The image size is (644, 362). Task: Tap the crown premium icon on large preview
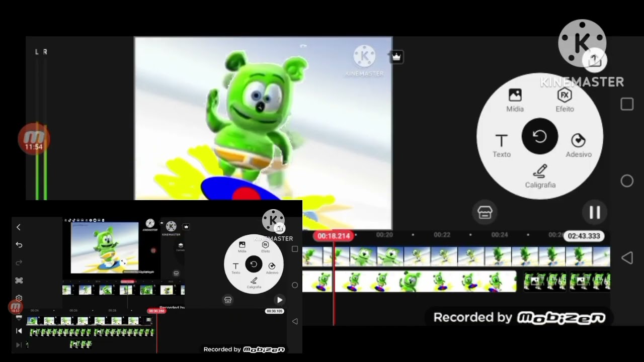396,57
